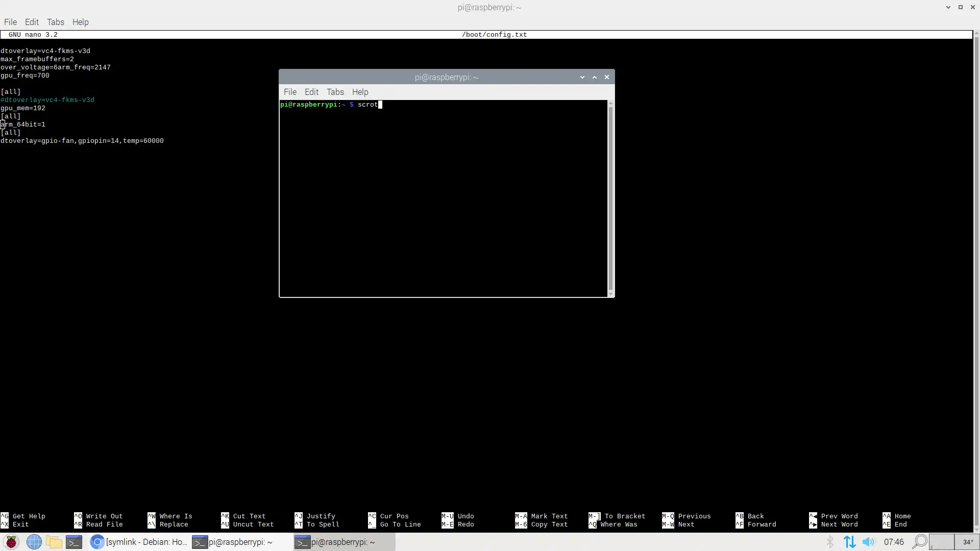This screenshot has height=551, width=980.
Task: Click minimize chevron of main window
Action: (x=948, y=7)
